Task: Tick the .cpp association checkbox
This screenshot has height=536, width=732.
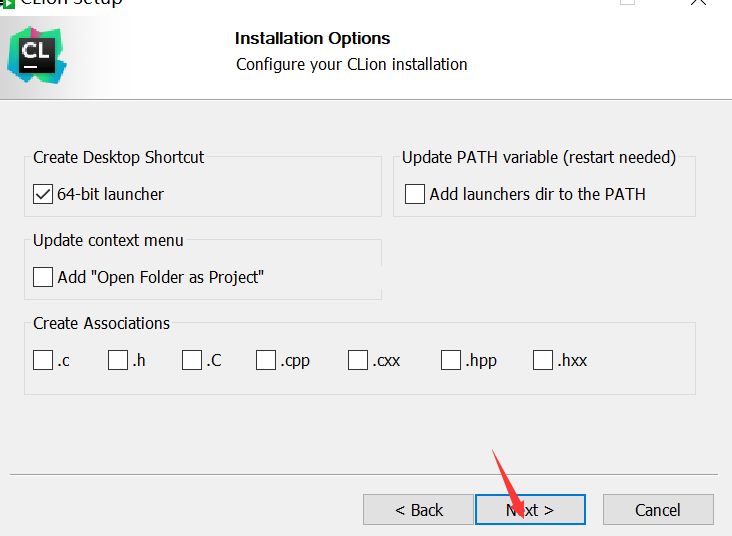Action: (266, 360)
